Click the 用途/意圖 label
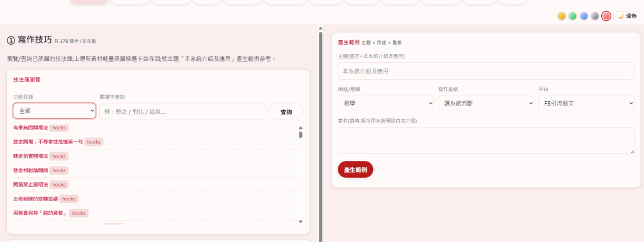 click(x=348, y=89)
